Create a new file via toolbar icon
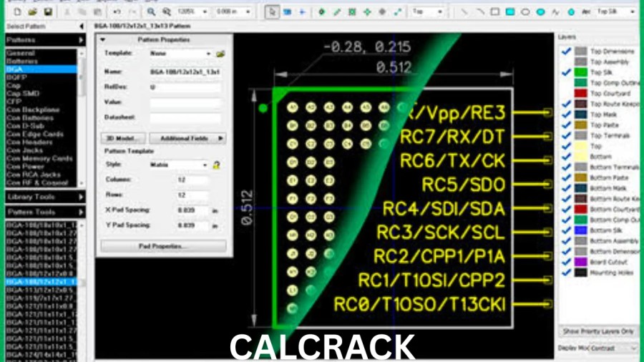This screenshot has height=362, width=644. coord(17,12)
